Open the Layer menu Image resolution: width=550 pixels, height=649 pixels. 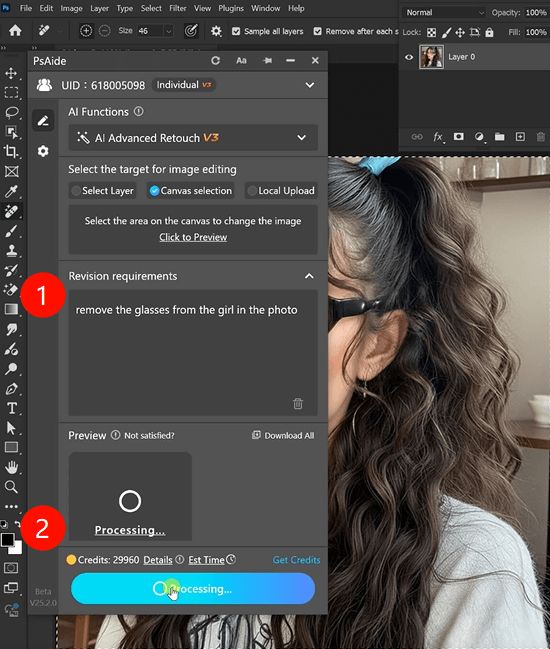pyautogui.click(x=99, y=8)
